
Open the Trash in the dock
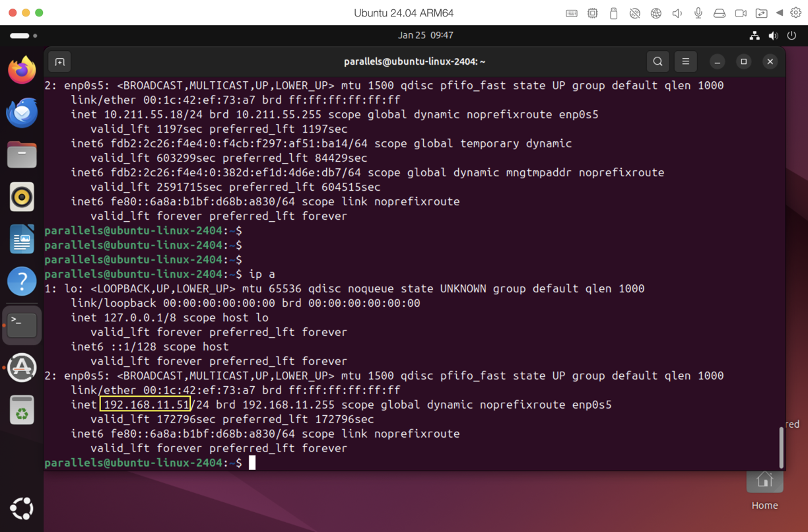click(22, 410)
